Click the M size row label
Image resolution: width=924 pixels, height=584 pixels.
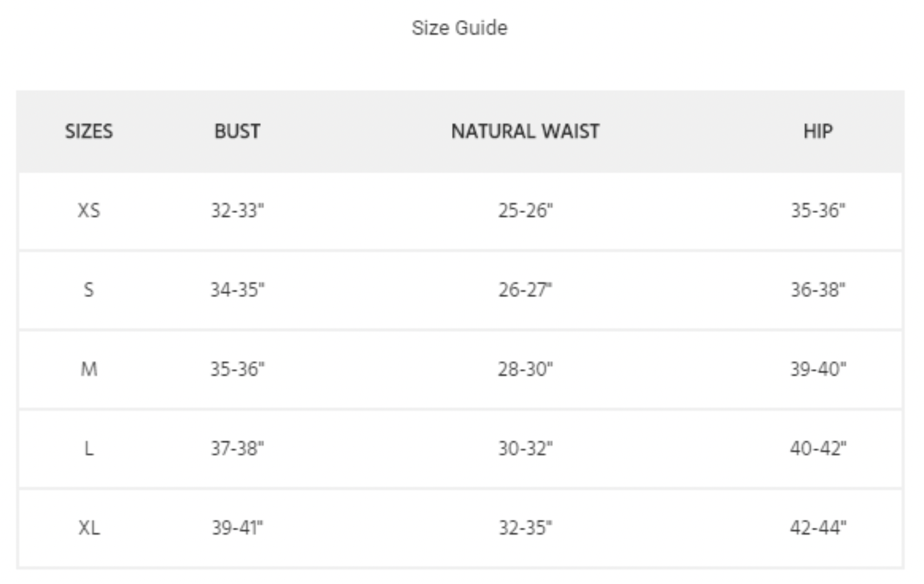[89, 369]
